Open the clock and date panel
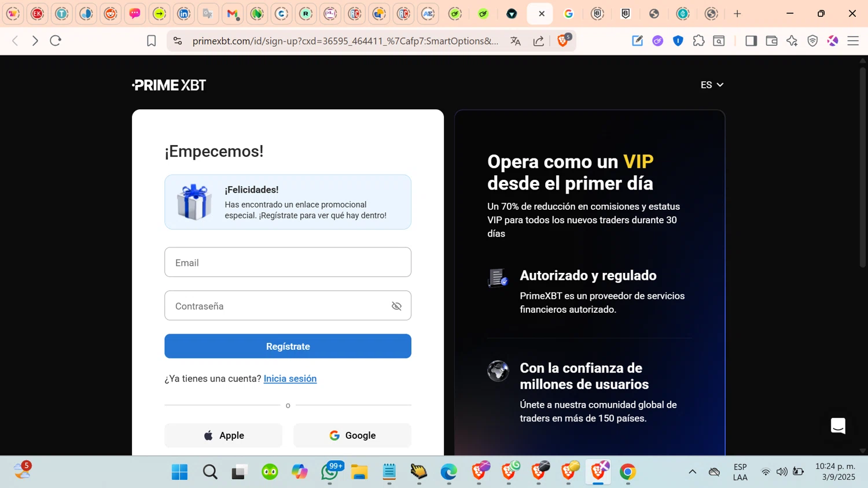Image resolution: width=868 pixels, height=488 pixels. [835, 472]
